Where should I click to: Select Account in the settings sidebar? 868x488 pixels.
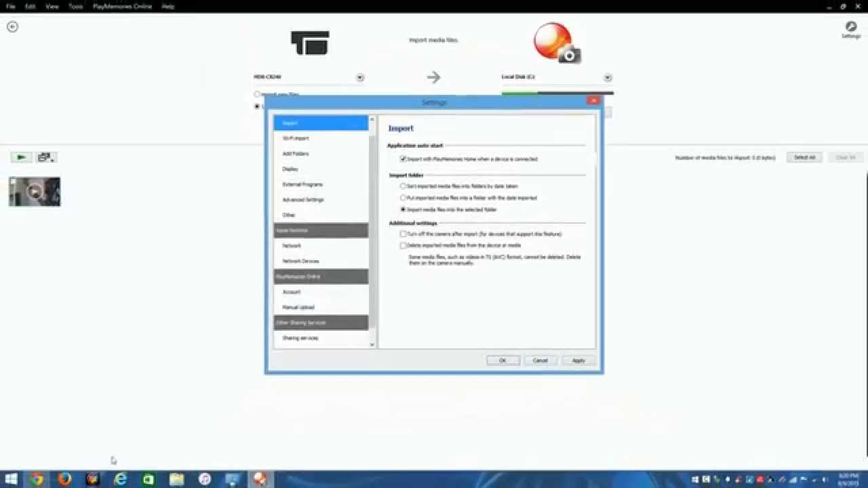click(321, 291)
